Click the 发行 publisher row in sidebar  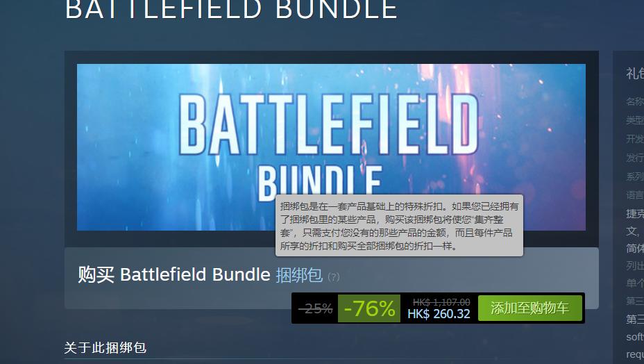pos(634,157)
